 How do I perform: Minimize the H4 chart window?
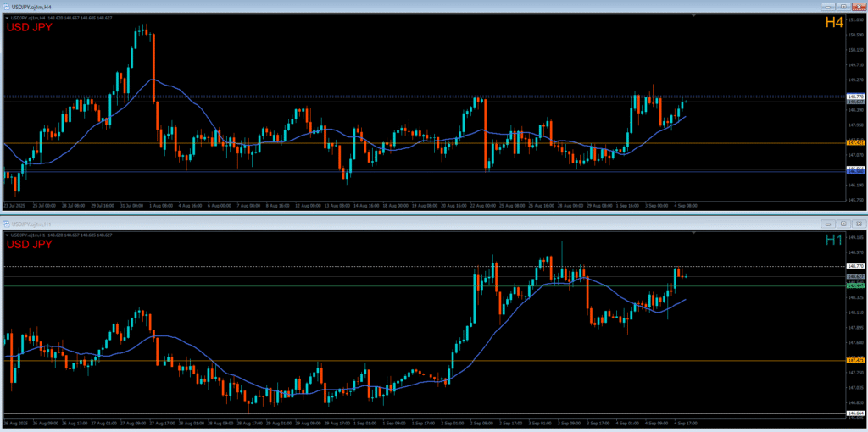828,7
